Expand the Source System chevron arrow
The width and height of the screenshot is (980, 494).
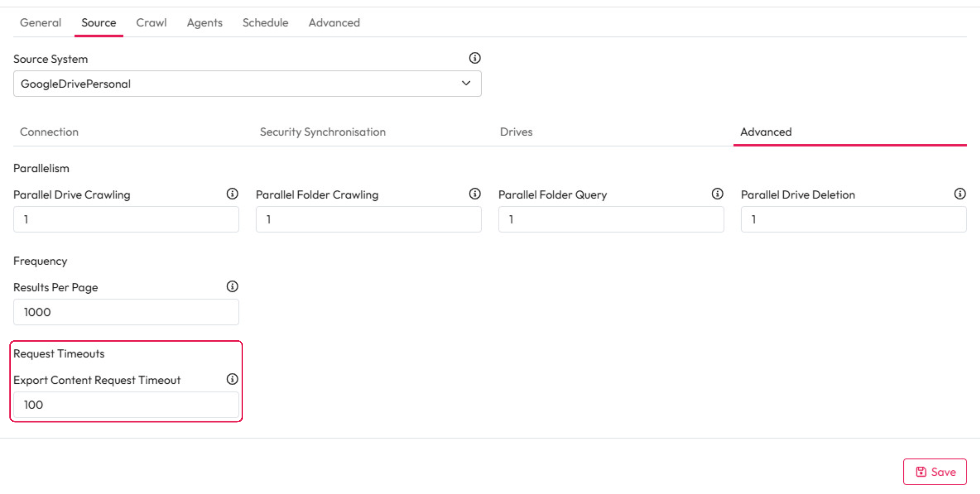point(466,83)
